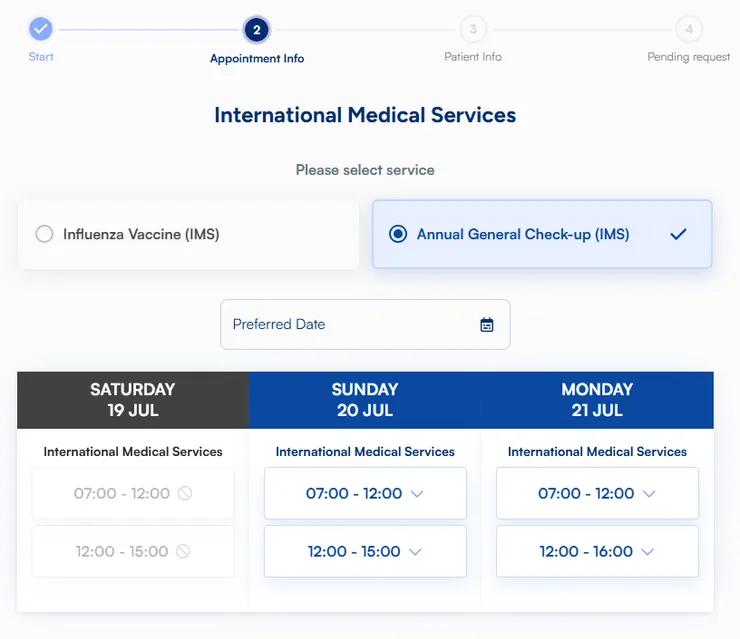
Task: Click the step 3 Patient Info circle
Action: (473, 30)
